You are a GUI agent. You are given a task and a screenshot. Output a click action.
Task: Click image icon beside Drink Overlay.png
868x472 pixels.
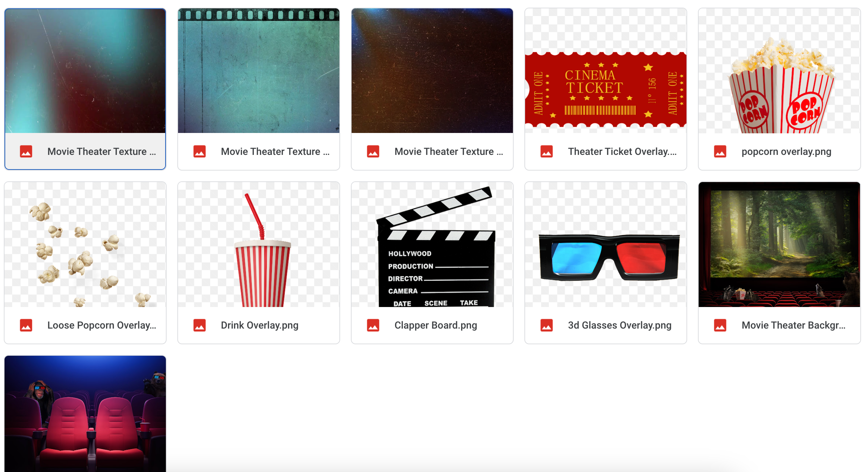click(200, 325)
